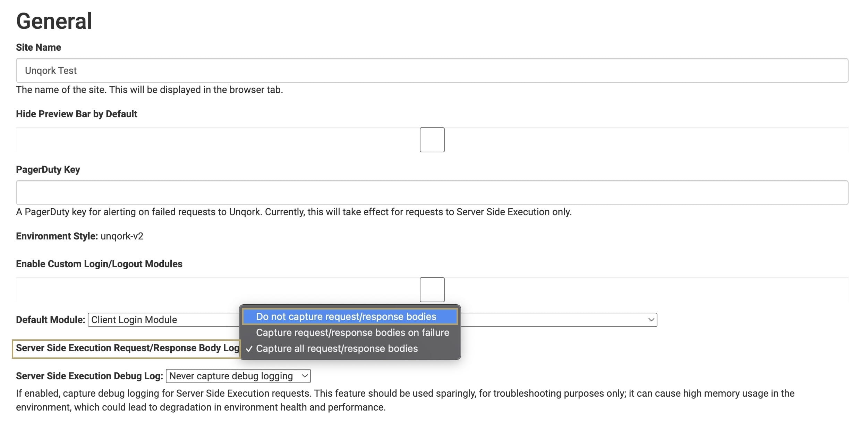Select Capture request/response bodies on failure

350,332
